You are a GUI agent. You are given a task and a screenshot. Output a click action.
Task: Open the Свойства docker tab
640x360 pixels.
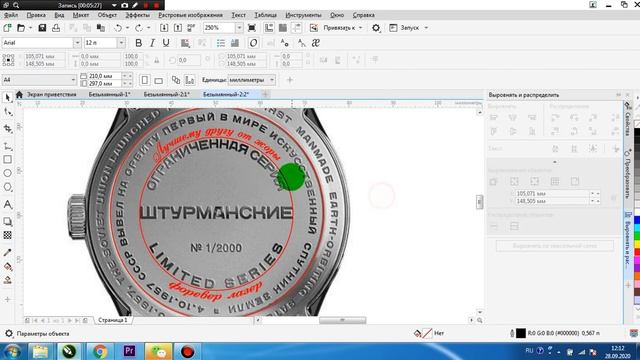tap(628, 120)
